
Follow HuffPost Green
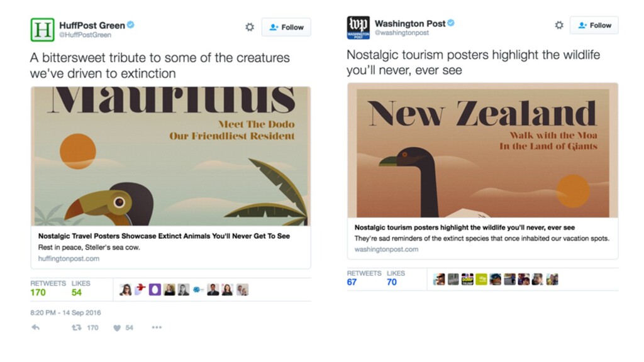pos(286,27)
